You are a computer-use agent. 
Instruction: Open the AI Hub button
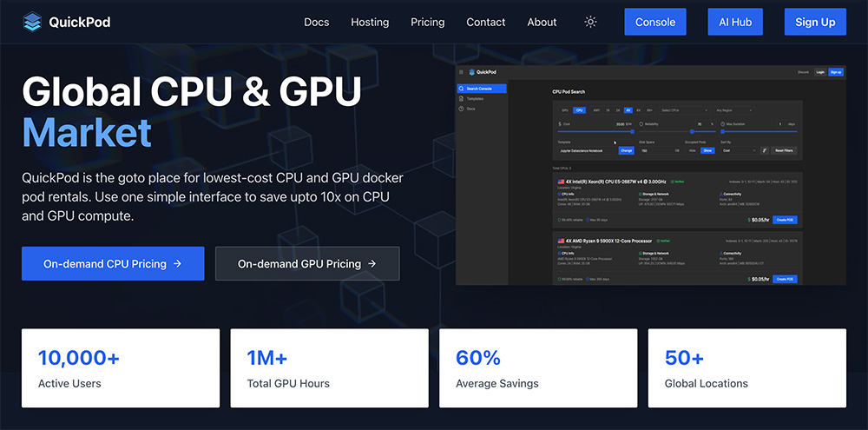pos(735,23)
